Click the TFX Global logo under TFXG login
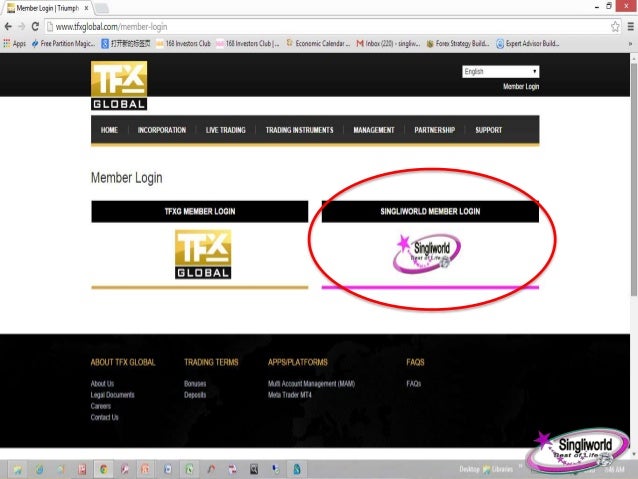 coord(203,254)
